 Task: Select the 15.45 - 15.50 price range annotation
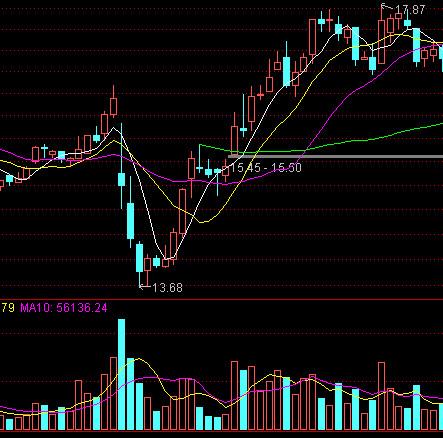266,167
